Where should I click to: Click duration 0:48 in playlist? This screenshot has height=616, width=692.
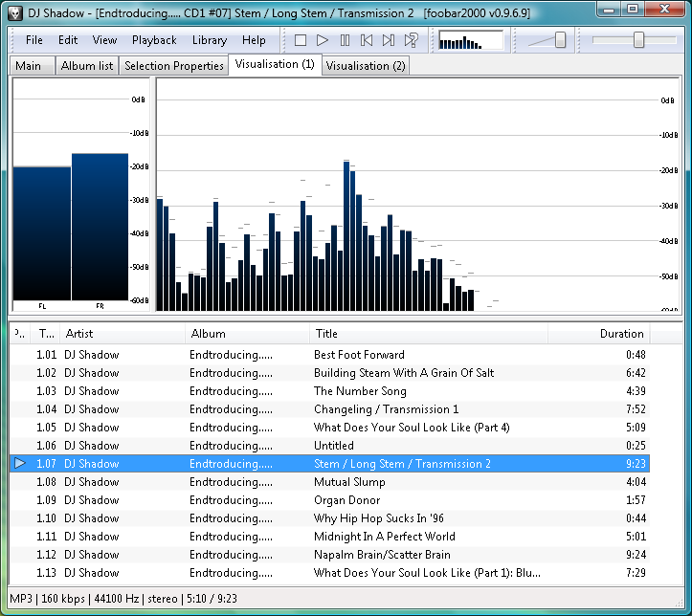[x=636, y=355]
